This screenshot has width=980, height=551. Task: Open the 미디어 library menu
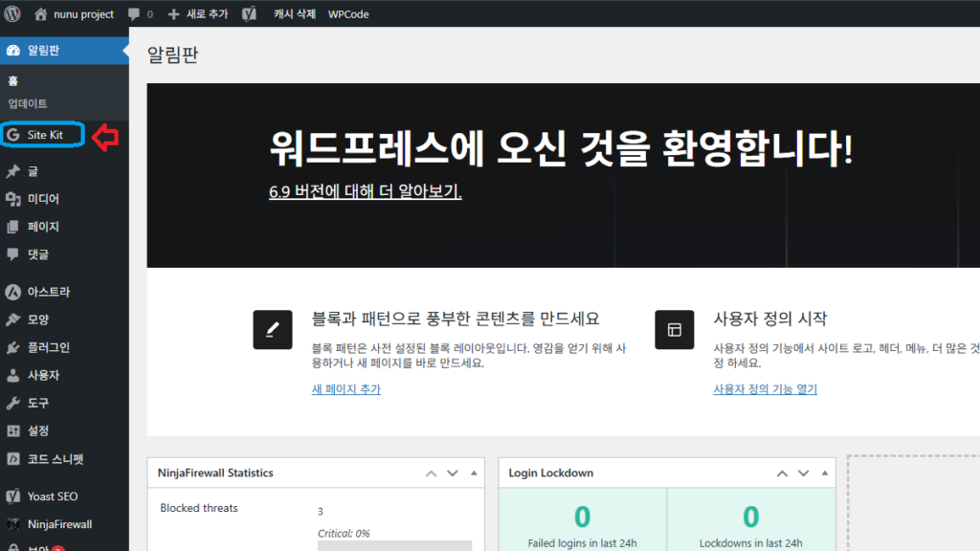coord(43,199)
